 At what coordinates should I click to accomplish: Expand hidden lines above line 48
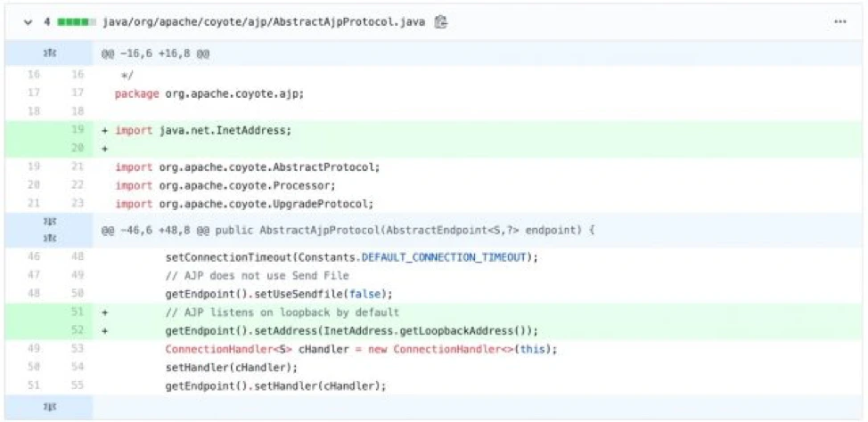pyautogui.click(x=49, y=237)
